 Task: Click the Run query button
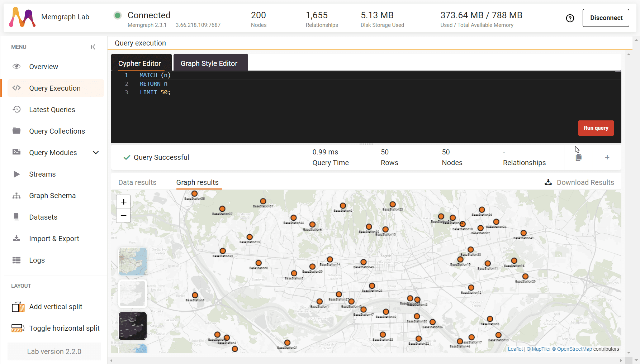click(x=596, y=128)
